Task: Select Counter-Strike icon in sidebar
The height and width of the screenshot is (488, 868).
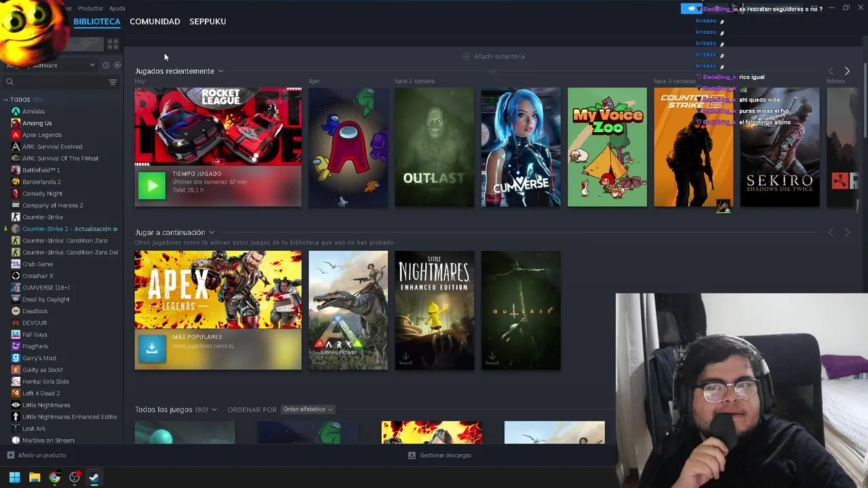Action: point(16,217)
